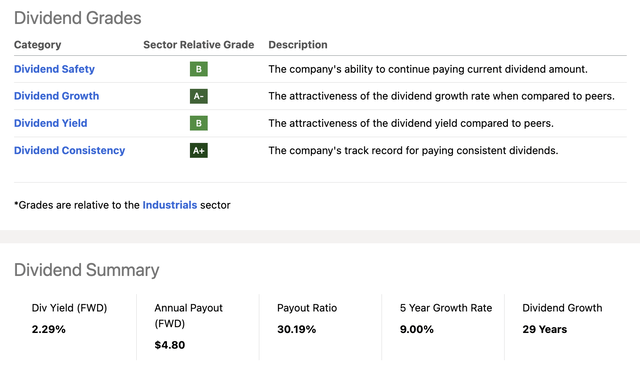Select the Sector Relative Grade column header
The height and width of the screenshot is (366, 640).
pos(199,44)
